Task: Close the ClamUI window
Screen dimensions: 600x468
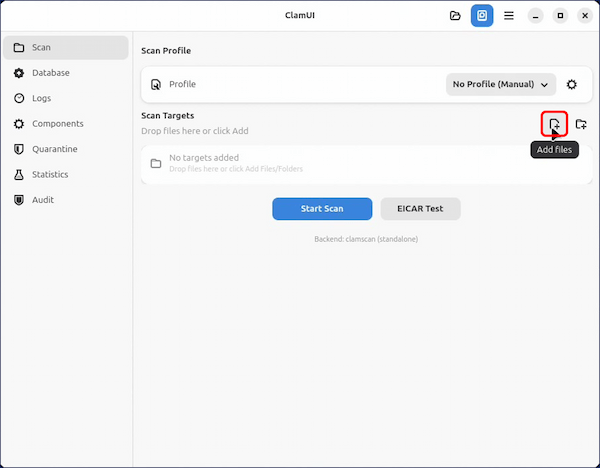Action: 585,16
